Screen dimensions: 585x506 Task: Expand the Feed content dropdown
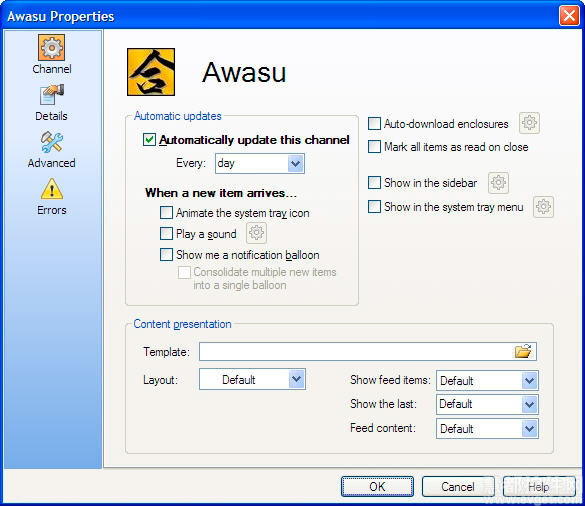pyautogui.click(x=487, y=428)
